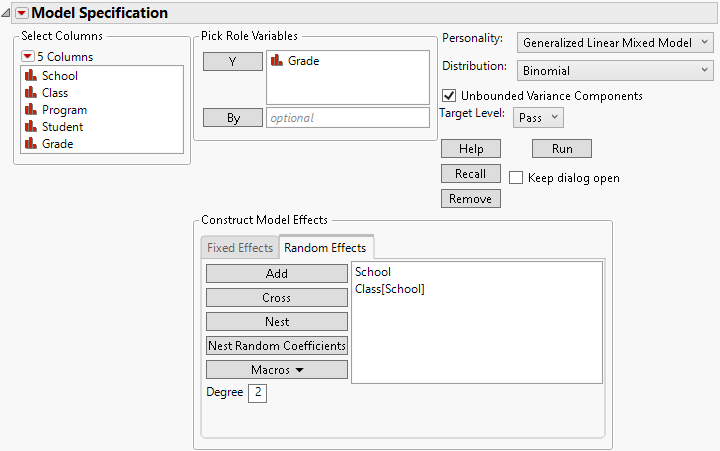The image size is (720, 451).
Task: Switch to the Fixed Effects tab
Action: click(x=239, y=248)
